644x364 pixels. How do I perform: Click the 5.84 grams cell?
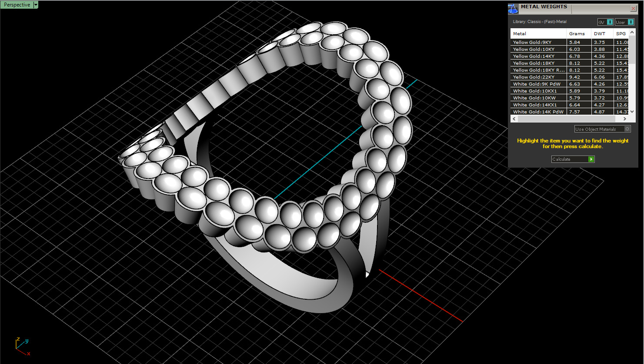point(579,42)
